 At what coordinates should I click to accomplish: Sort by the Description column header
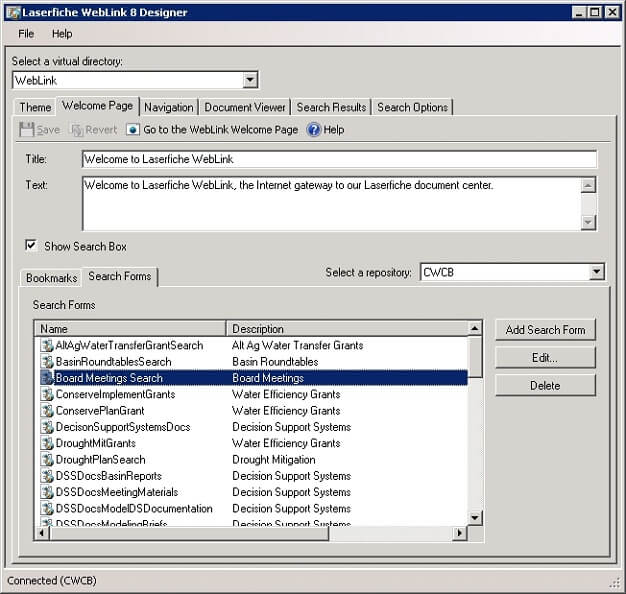click(x=347, y=329)
